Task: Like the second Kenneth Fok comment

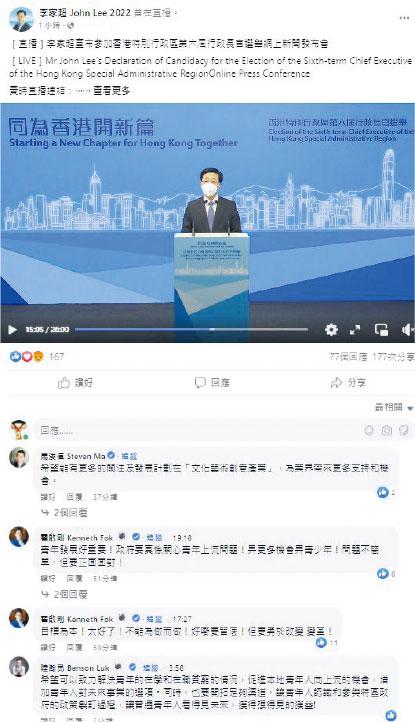Action: 48,647
